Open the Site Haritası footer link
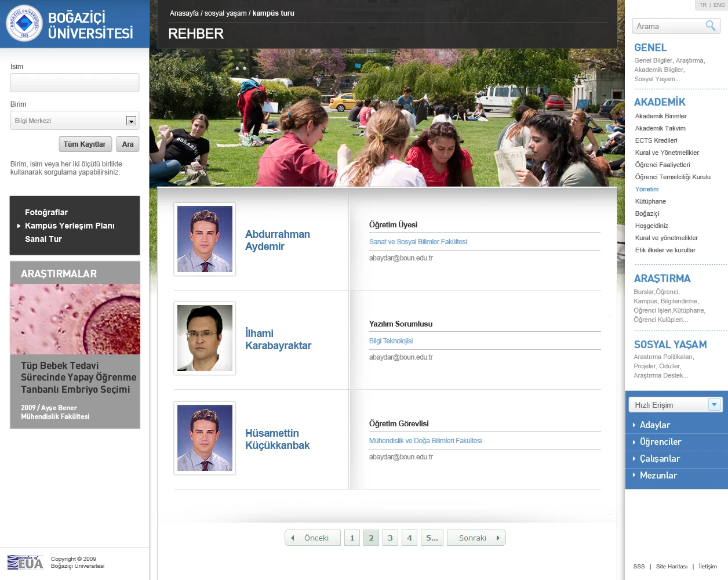Screen dimensions: 728x580 tap(672, 566)
